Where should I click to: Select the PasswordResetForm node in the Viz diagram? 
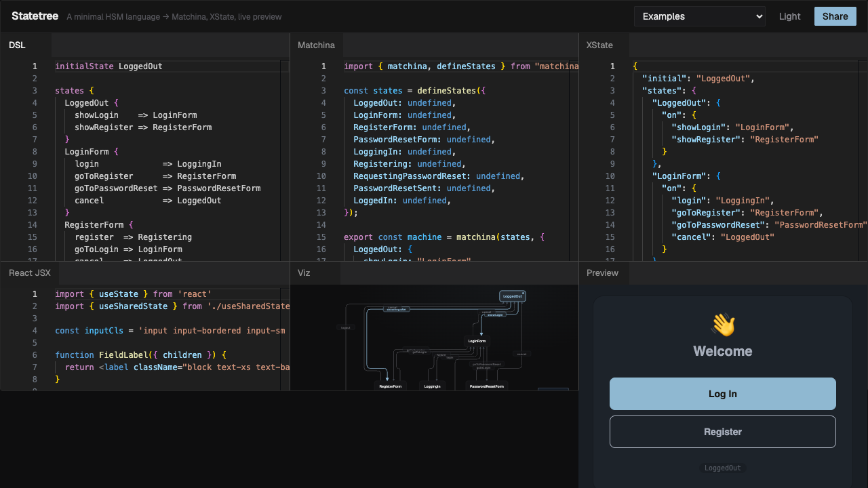click(x=487, y=386)
